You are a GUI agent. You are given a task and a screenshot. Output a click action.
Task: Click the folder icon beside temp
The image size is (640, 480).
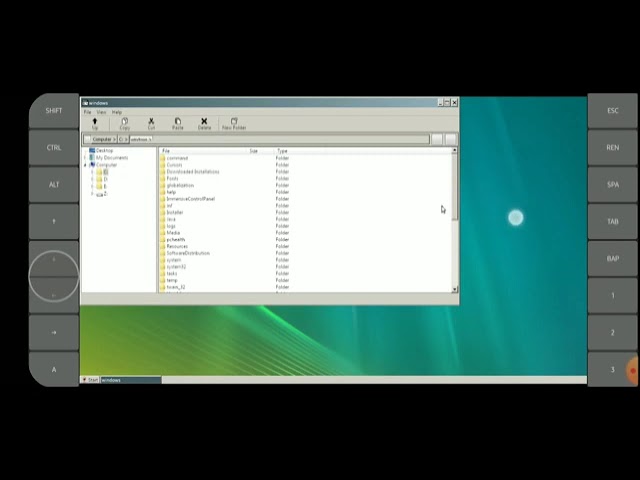(x=162, y=280)
